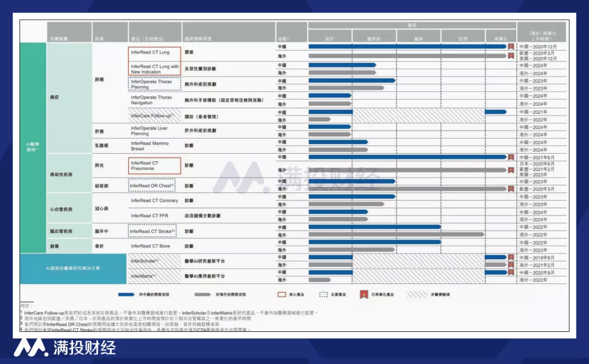
Task: Click the 商業化 stage column header
Action: point(501,36)
